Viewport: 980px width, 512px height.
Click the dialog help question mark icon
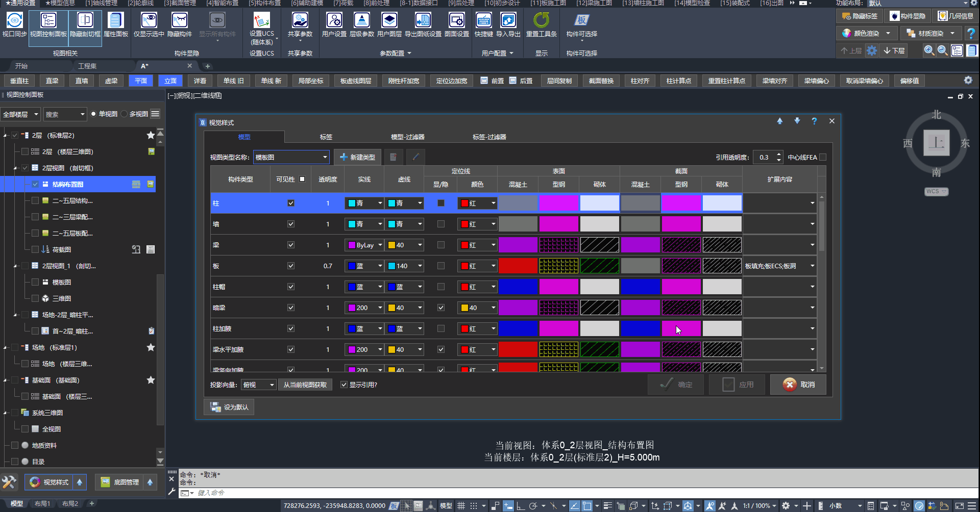click(x=814, y=121)
